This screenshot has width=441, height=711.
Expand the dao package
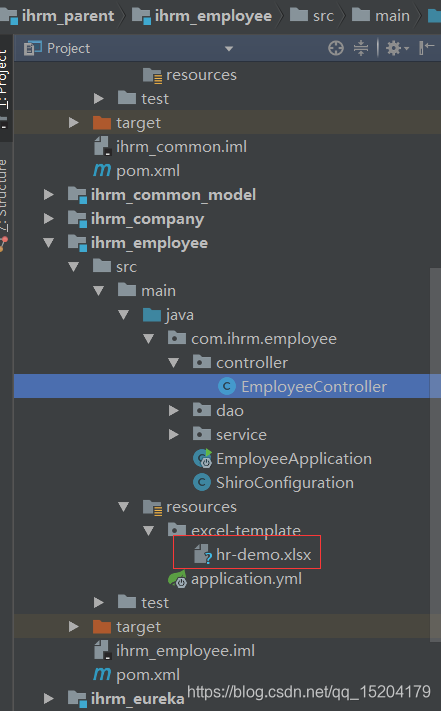[173, 410]
